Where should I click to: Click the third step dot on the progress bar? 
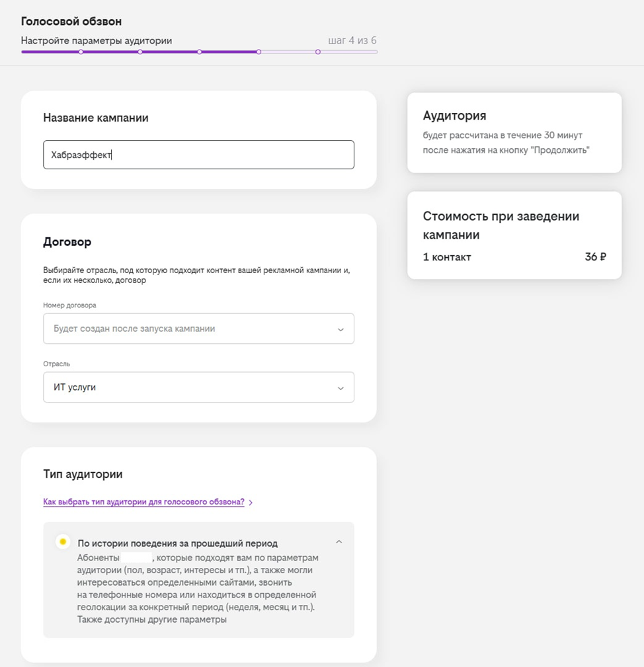point(199,52)
